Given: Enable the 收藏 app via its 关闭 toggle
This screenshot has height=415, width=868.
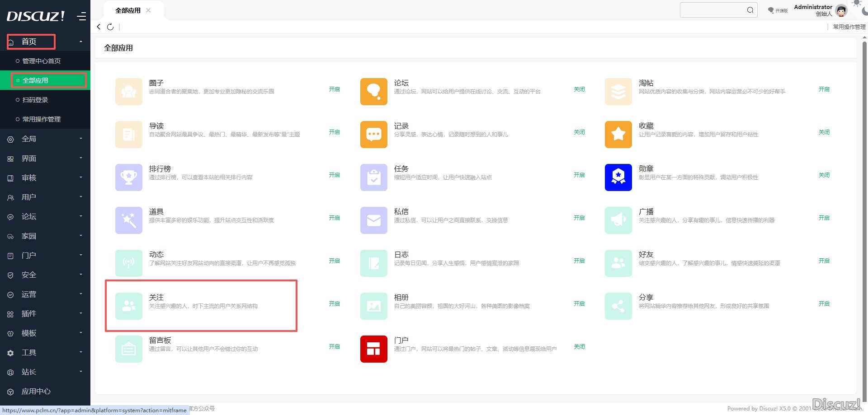Looking at the screenshot, I should 824,132.
